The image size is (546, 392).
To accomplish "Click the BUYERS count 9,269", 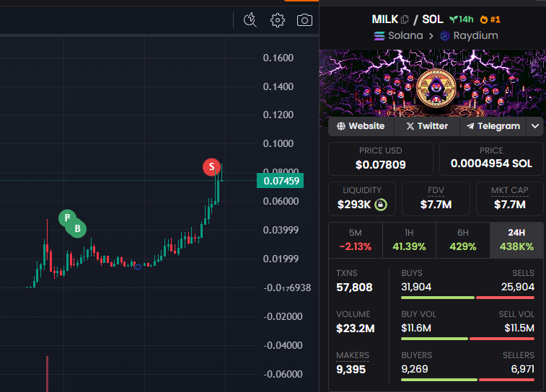I will coord(415,369).
